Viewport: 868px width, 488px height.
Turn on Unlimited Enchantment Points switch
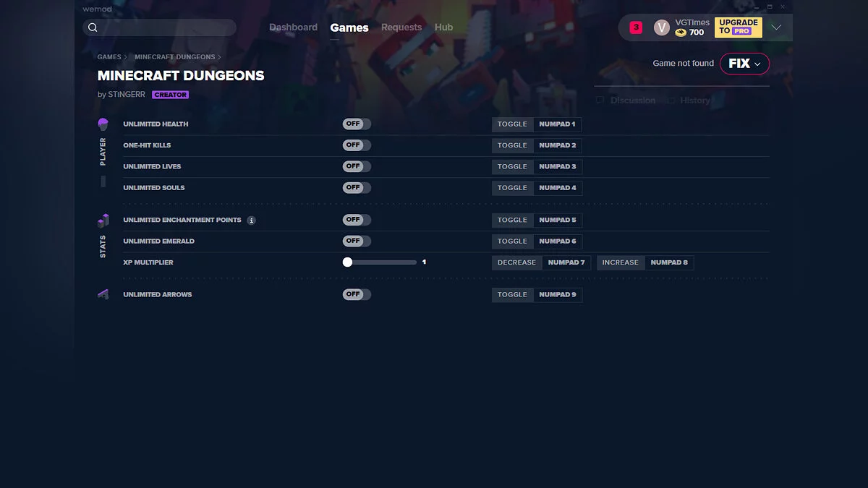(357, 220)
